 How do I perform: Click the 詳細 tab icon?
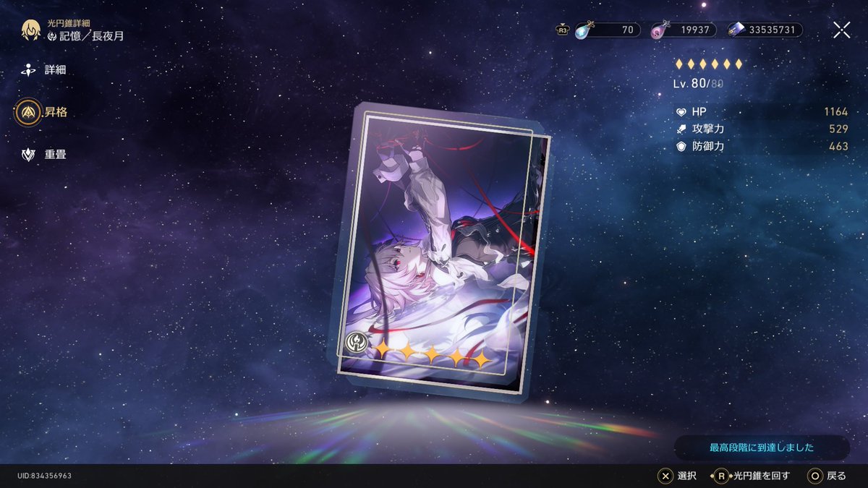pyautogui.click(x=29, y=70)
